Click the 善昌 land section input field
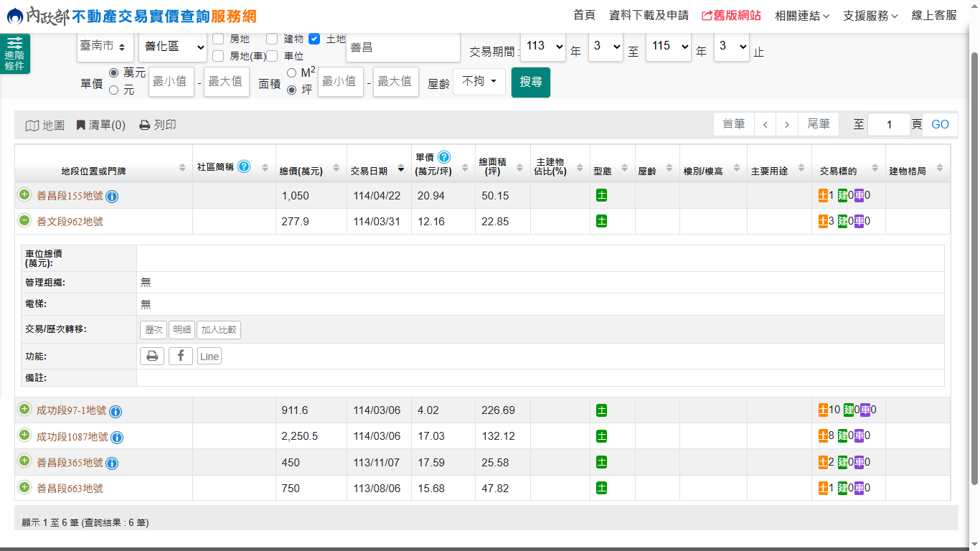The width and height of the screenshot is (980, 551). tap(402, 48)
